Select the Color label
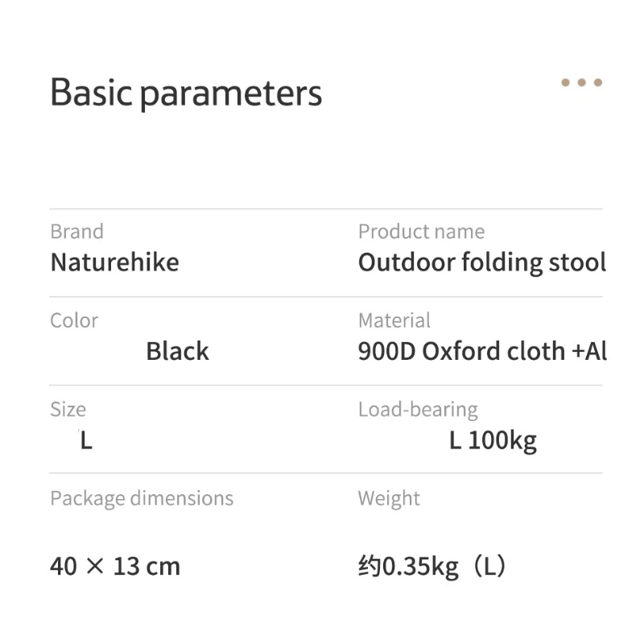Image resolution: width=644 pixels, height=644 pixels. click(74, 320)
